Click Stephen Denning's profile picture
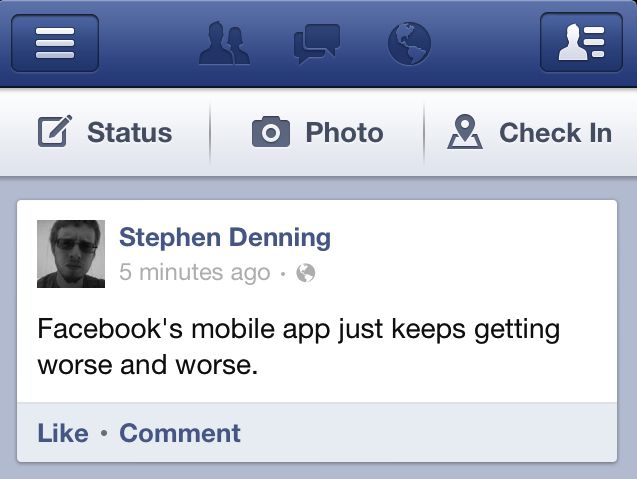Viewport: 637px width, 479px height. tap(71, 254)
